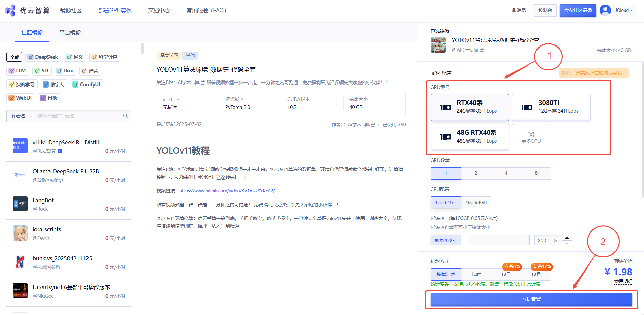Viewport: 644px width, 315px height.
Task: Click the LangBot image icon
Action: point(20,204)
